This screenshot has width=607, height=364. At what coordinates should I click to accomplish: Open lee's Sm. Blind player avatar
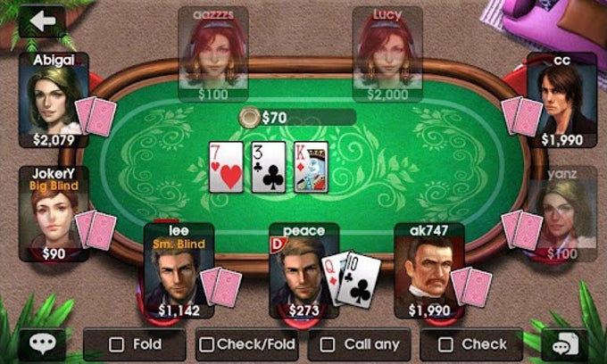(179, 270)
